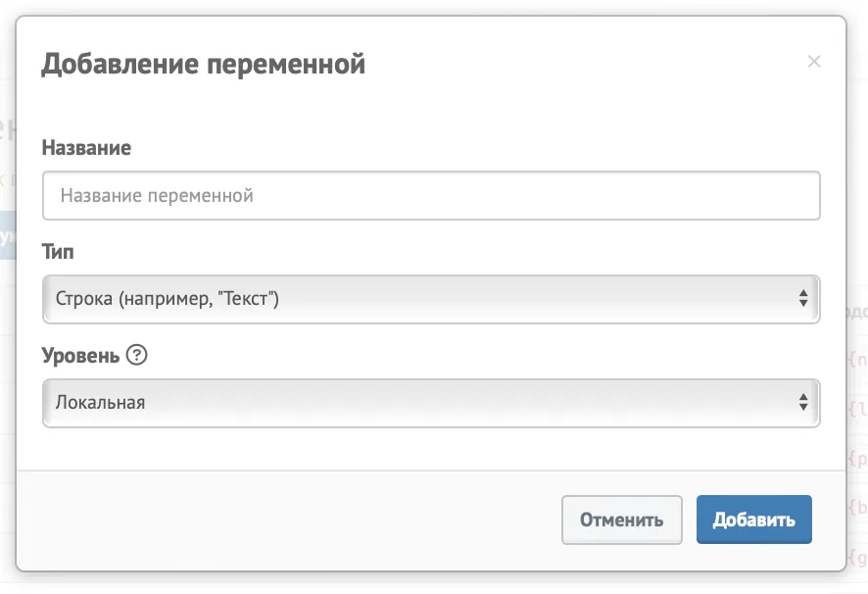Click the background variable token starting with {g
The width and height of the screenshot is (868, 594).
(857, 557)
